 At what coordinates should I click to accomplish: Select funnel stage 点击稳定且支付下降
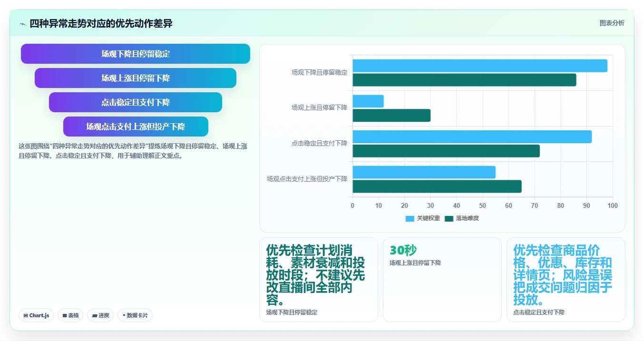[x=136, y=102]
